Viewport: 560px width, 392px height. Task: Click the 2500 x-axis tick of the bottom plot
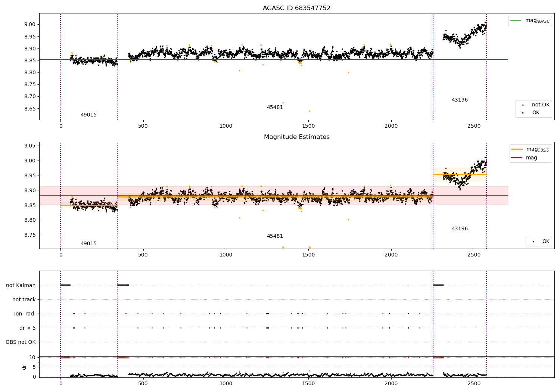tap(474, 383)
